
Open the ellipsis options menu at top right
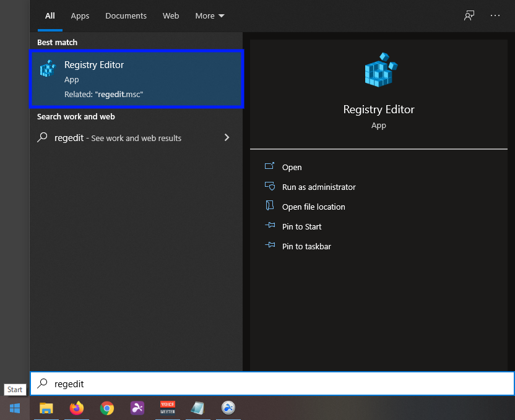(x=495, y=15)
